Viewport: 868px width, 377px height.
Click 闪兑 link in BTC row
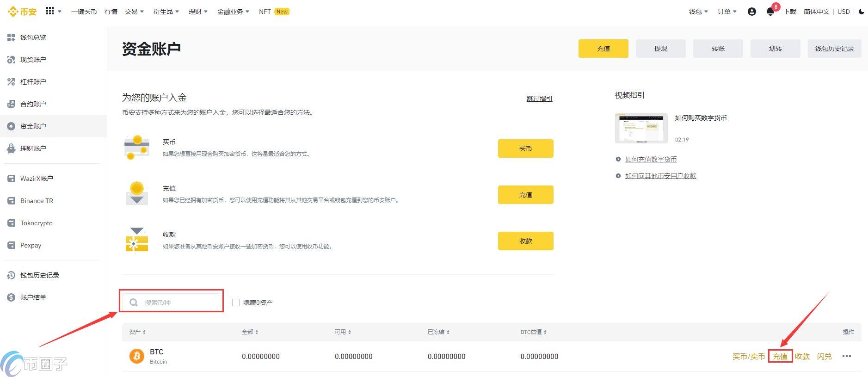(825, 356)
